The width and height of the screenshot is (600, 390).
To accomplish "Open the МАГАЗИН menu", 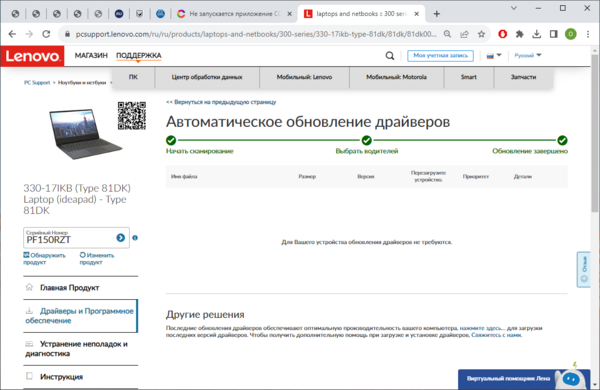I will 91,55.
